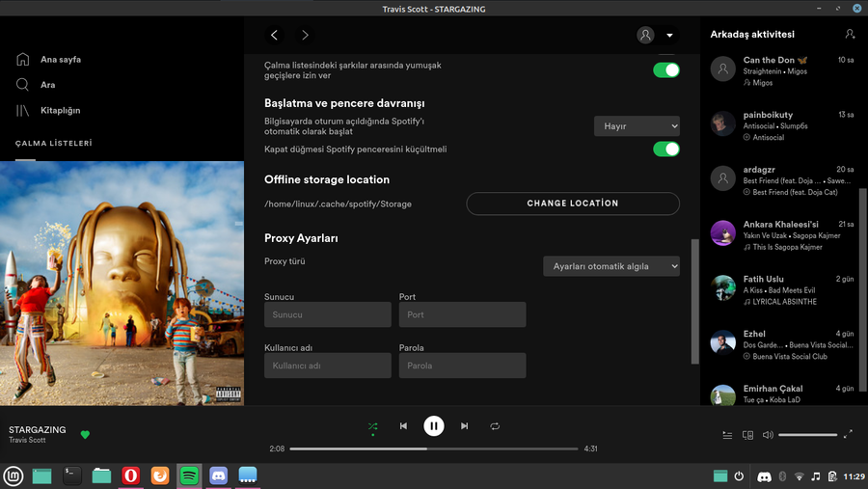Open the user account menu arrow
This screenshot has width=868, height=489.
pyautogui.click(x=669, y=36)
